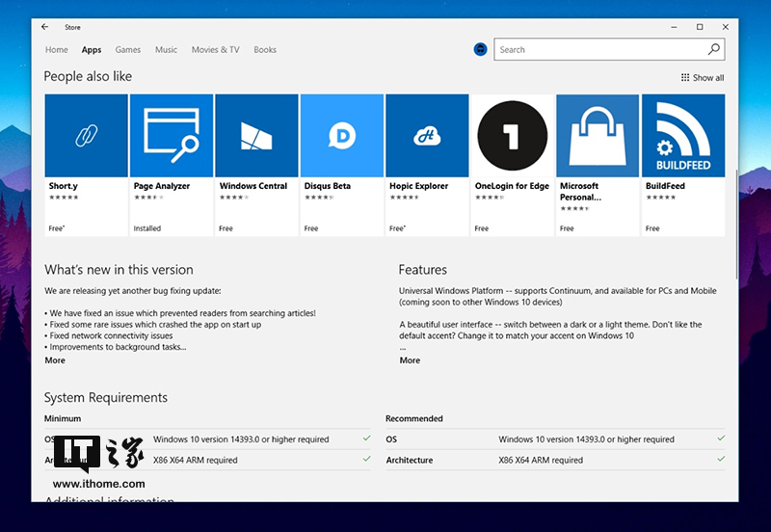Click the Features heading
This screenshot has height=532, width=771.
click(x=422, y=270)
